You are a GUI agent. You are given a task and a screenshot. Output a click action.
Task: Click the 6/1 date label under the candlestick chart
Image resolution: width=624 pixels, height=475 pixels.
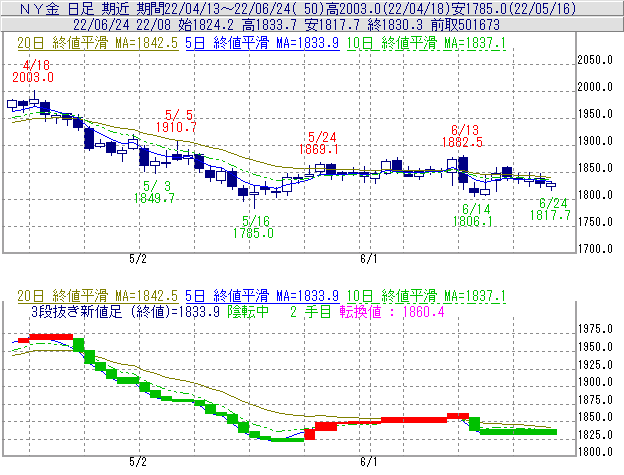click(x=369, y=259)
